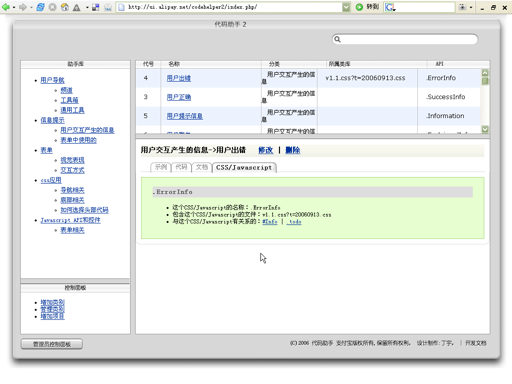512x384 pixels.
Task: Open the related #Info link
Action: (x=270, y=222)
